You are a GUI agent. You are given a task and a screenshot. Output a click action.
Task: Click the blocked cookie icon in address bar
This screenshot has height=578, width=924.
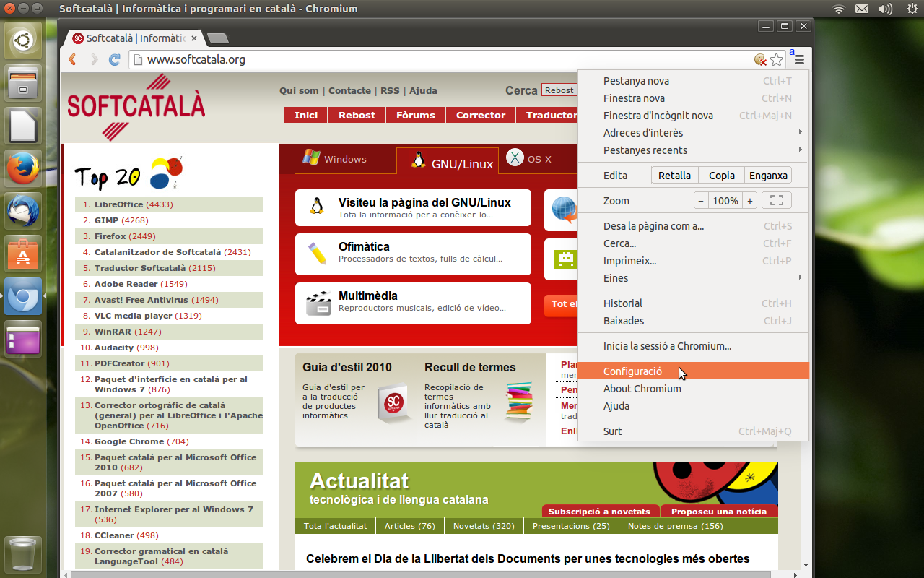[760, 59]
